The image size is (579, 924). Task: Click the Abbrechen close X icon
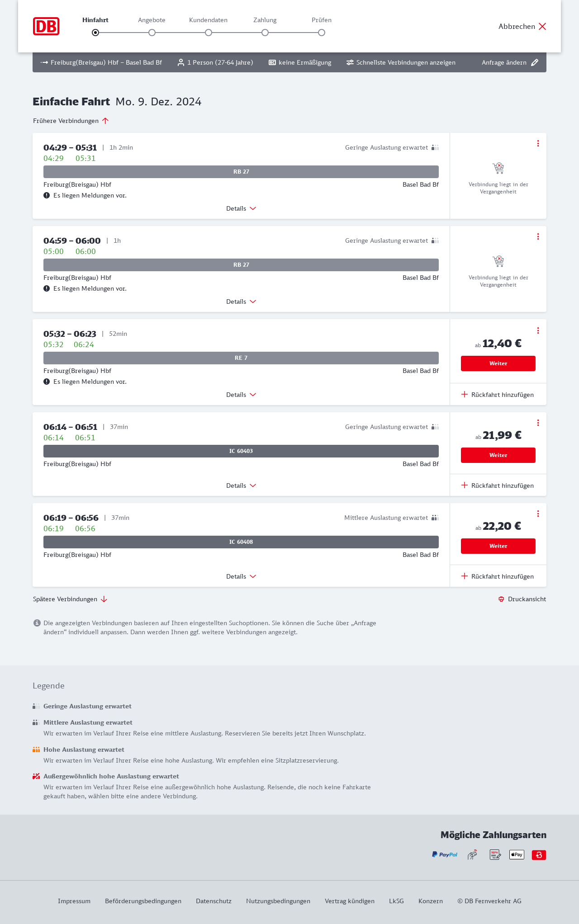542,26
